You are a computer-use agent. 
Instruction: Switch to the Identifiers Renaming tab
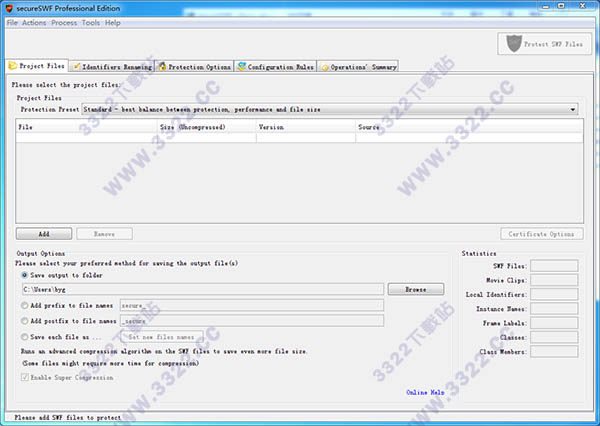[112, 67]
